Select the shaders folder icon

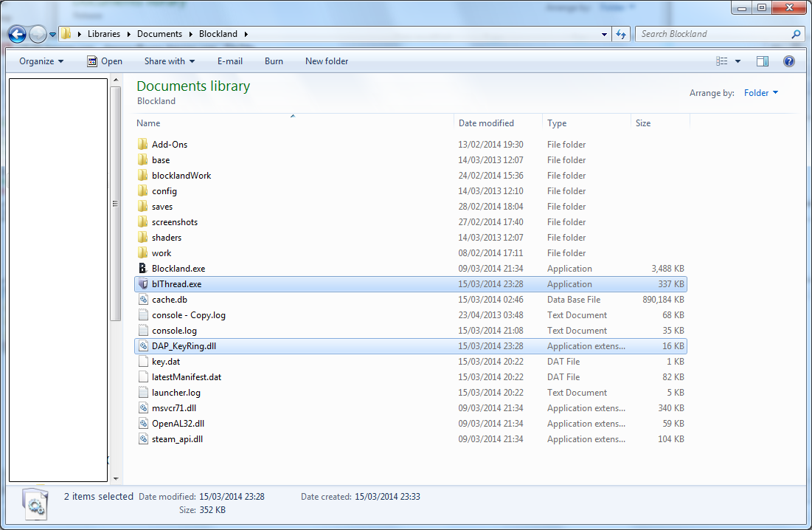(x=143, y=238)
